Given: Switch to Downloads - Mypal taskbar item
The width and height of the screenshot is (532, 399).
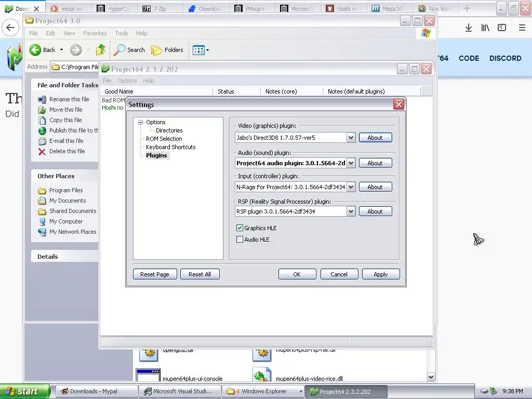Looking at the screenshot, I should tap(97, 391).
